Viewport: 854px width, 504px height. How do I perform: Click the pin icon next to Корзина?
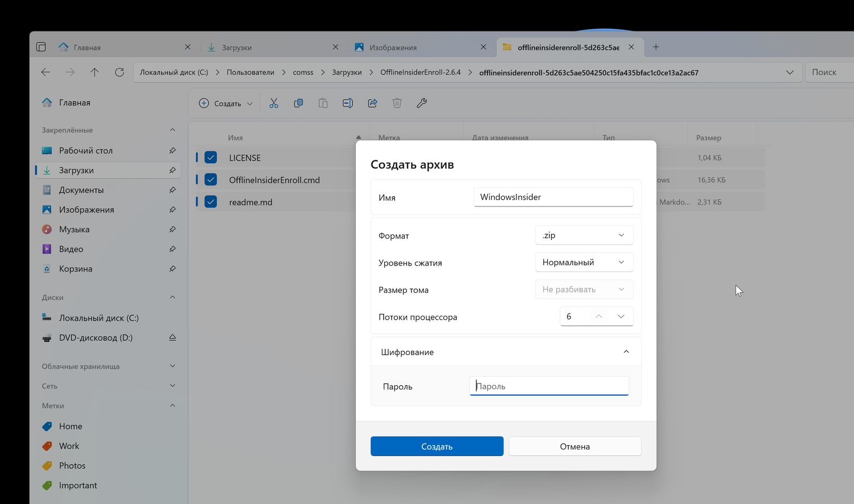173,268
